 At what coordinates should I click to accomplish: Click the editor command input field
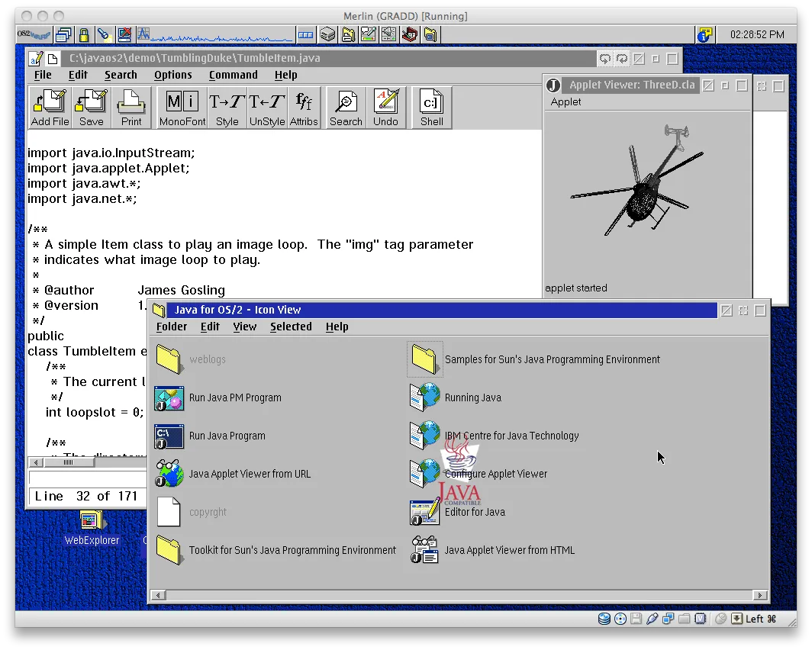pyautogui.click(x=88, y=478)
